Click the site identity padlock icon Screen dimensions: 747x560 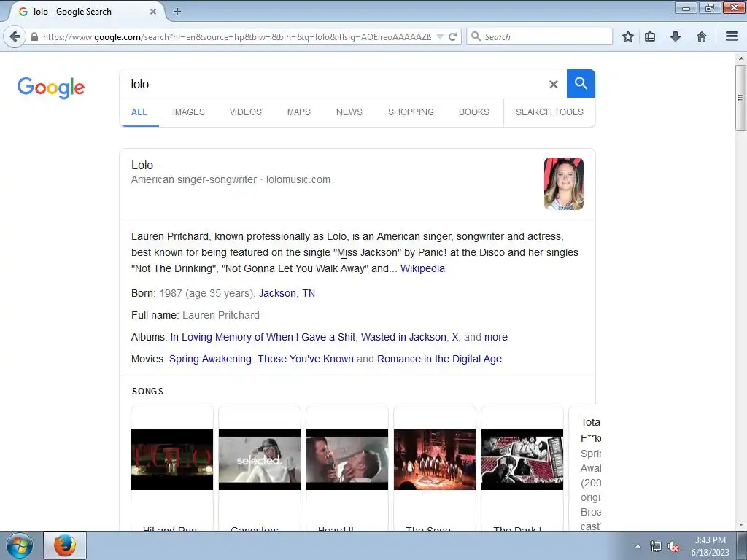coord(34,36)
